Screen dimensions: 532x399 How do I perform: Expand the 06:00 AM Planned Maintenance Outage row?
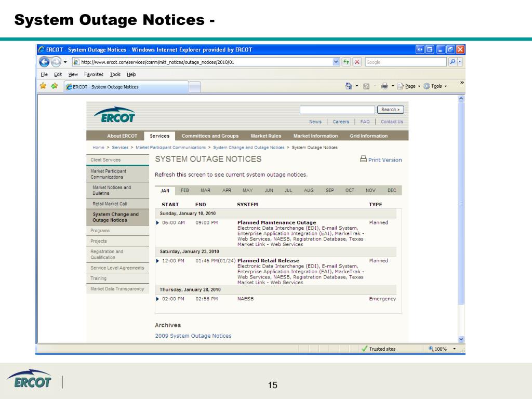[157, 222]
